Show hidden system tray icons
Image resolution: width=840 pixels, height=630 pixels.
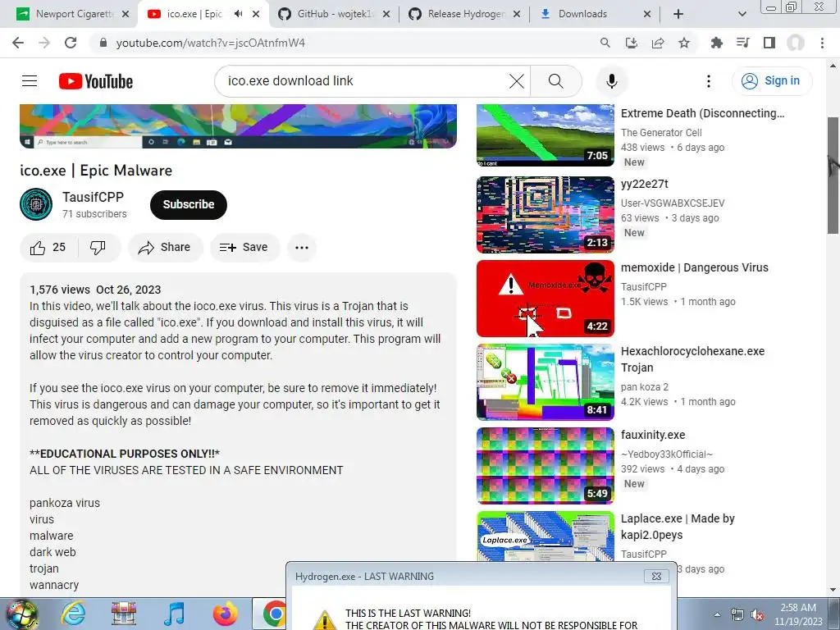click(x=717, y=615)
